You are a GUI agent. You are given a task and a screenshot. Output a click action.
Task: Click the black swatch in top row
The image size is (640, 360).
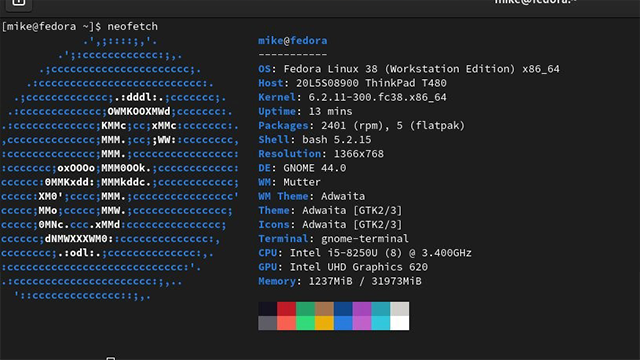click(x=267, y=309)
